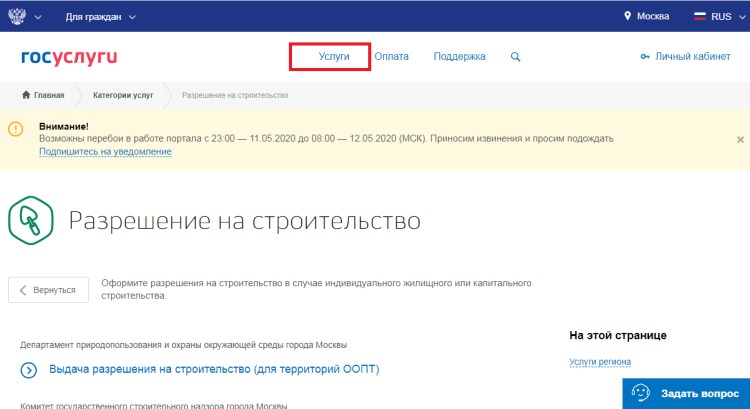Click the Департамент природопользования department text
This screenshot has width=750, height=409.
pos(184,345)
